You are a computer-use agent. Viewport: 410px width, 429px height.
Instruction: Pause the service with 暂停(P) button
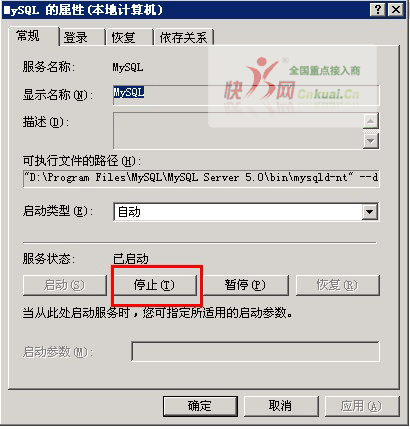(x=245, y=285)
